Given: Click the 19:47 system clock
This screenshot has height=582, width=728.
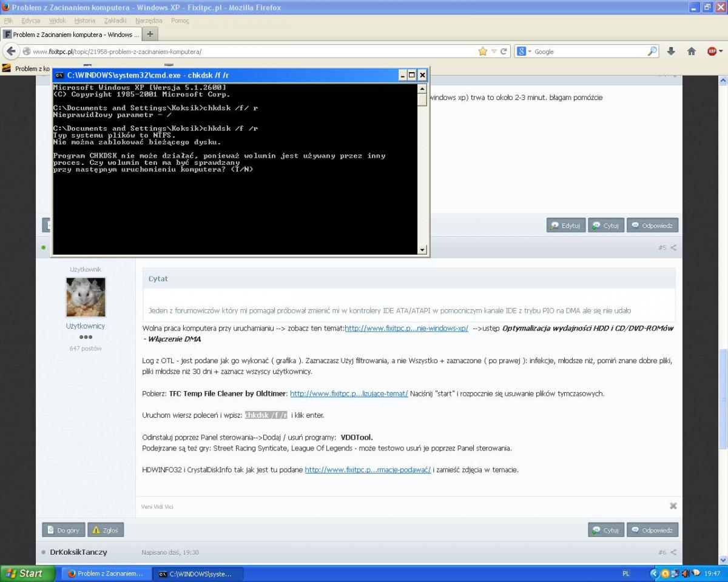Looking at the screenshot, I should point(712,573).
